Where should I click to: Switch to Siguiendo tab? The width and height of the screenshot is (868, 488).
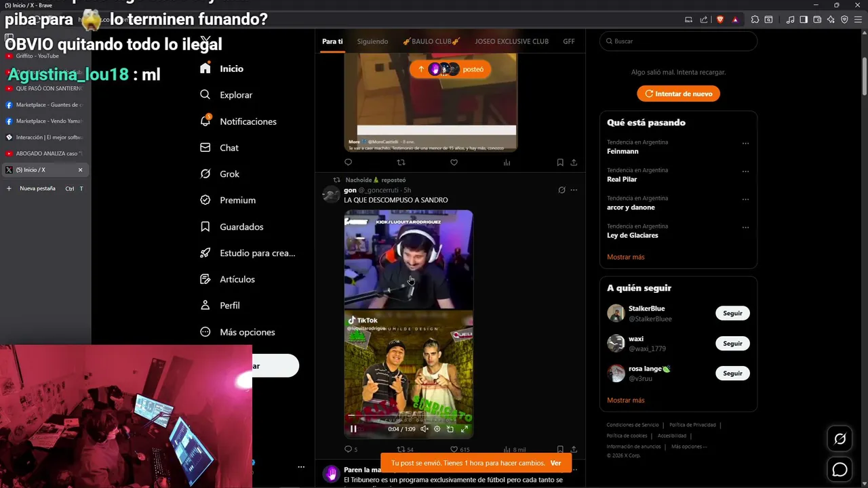372,41
